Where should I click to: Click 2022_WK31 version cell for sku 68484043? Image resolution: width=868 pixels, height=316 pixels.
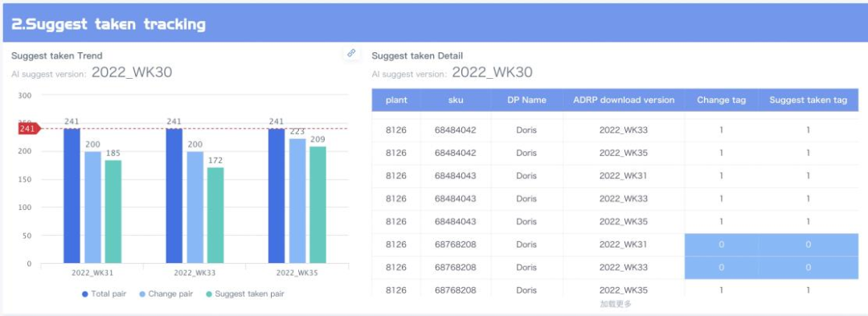[624, 175]
